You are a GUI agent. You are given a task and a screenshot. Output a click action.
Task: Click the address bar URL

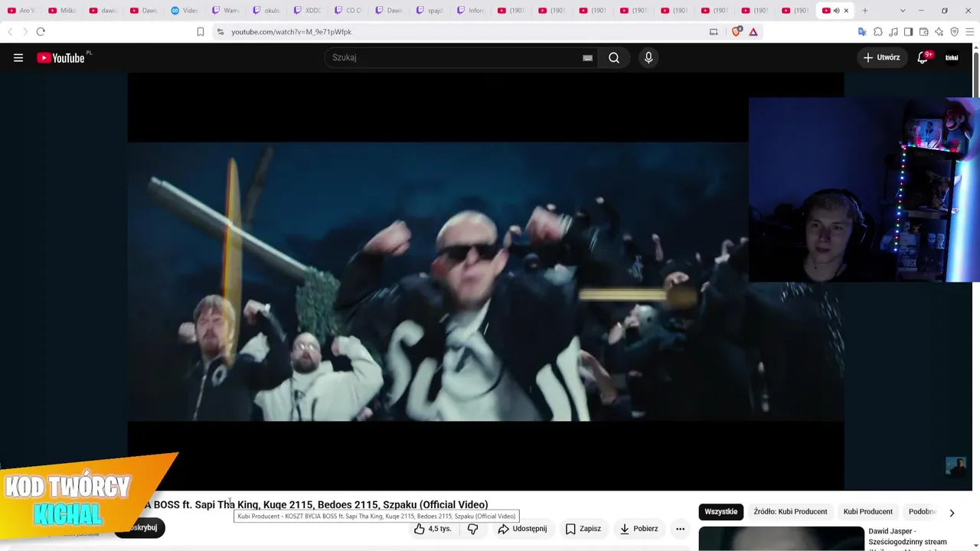(292, 31)
